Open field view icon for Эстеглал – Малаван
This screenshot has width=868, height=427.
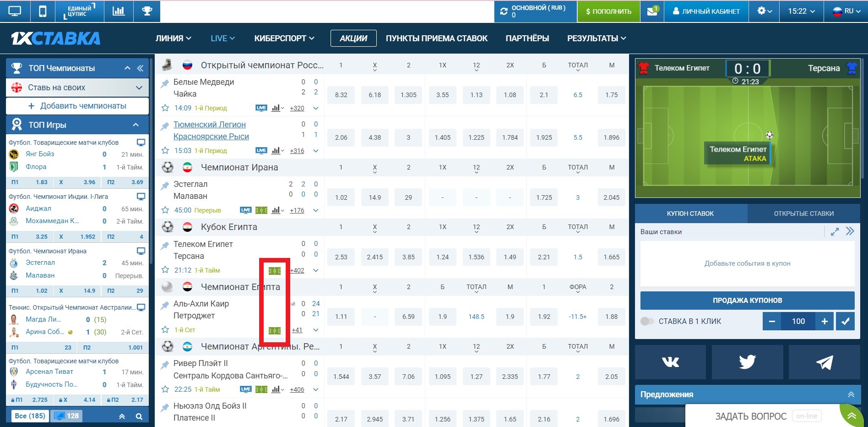pyautogui.click(x=261, y=210)
